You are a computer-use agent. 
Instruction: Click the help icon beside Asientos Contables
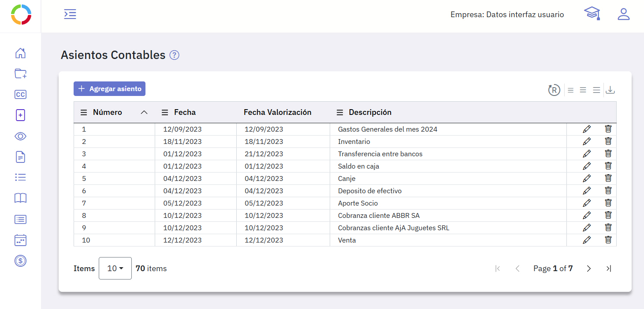click(x=175, y=55)
